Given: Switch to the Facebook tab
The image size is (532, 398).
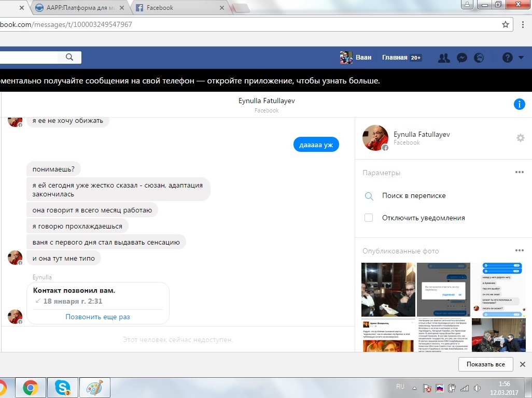Looking at the screenshot, I should click(x=180, y=8).
